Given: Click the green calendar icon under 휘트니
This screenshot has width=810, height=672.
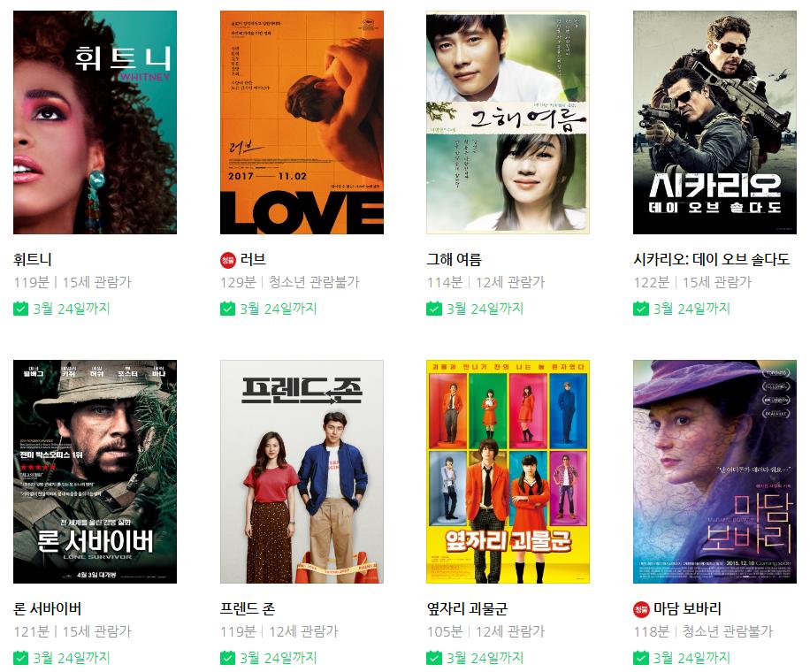Looking at the screenshot, I should pyautogui.click(x=20, y=309).
